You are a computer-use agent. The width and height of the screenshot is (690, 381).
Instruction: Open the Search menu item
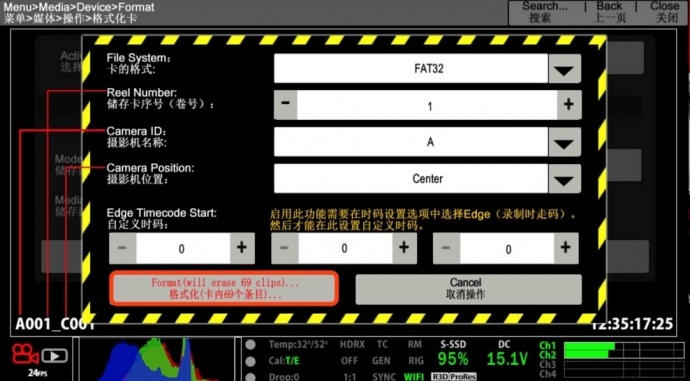point(545,12)
